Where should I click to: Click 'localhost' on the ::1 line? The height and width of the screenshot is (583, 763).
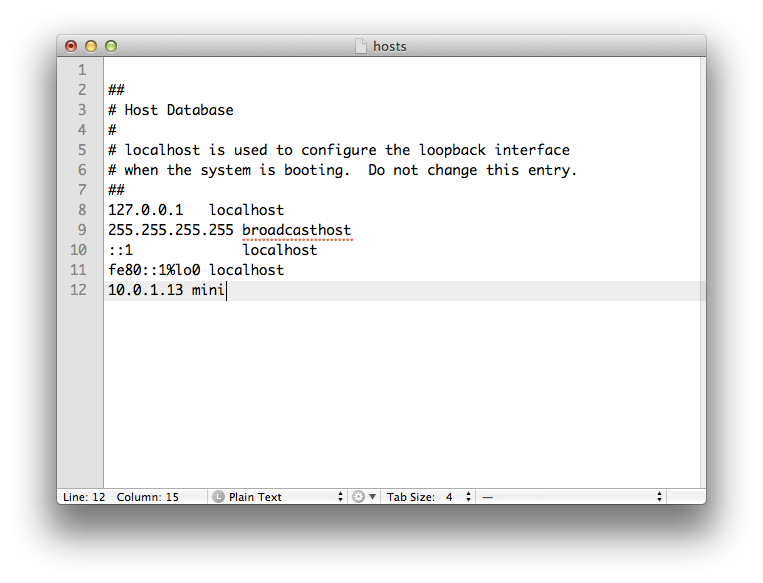pyautogui.click(x=280, y=250)
